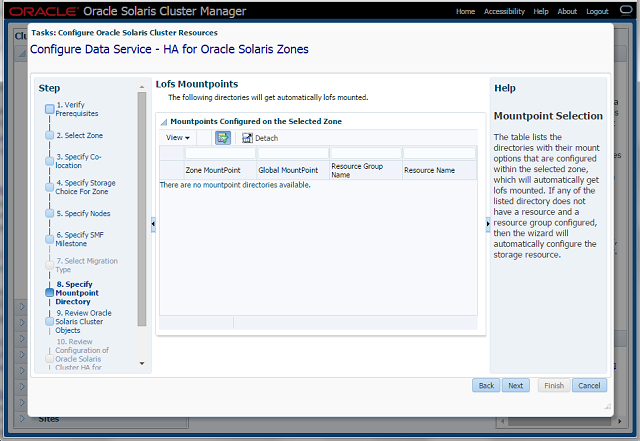Image resolution: width=640 pixels, height=441 pixels.
Task: Open step 4 Specify Storage Choice
Action: [85, 187]
